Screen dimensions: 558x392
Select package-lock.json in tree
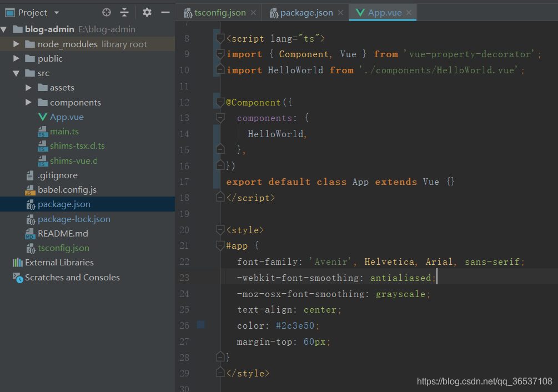pos(74,219)
